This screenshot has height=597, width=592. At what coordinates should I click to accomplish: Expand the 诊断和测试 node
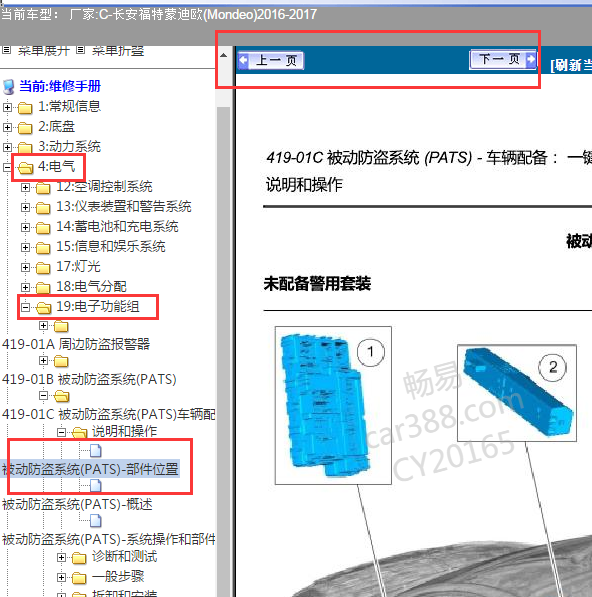click(x=61, y=557)
